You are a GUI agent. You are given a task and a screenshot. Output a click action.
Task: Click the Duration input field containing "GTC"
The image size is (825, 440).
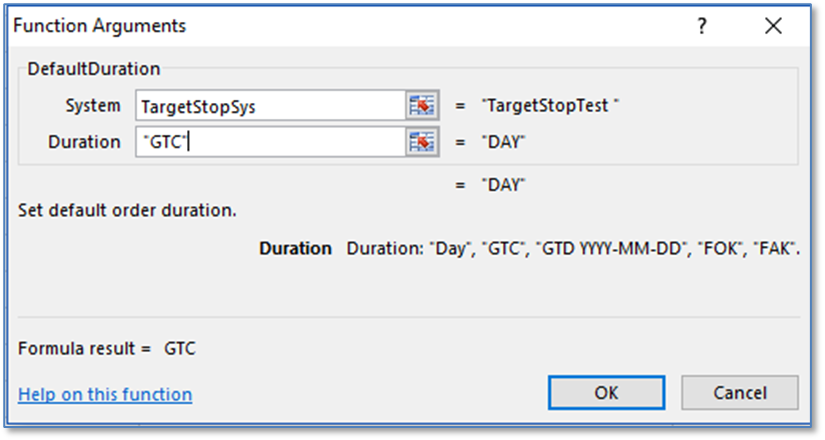pos(268,142)
